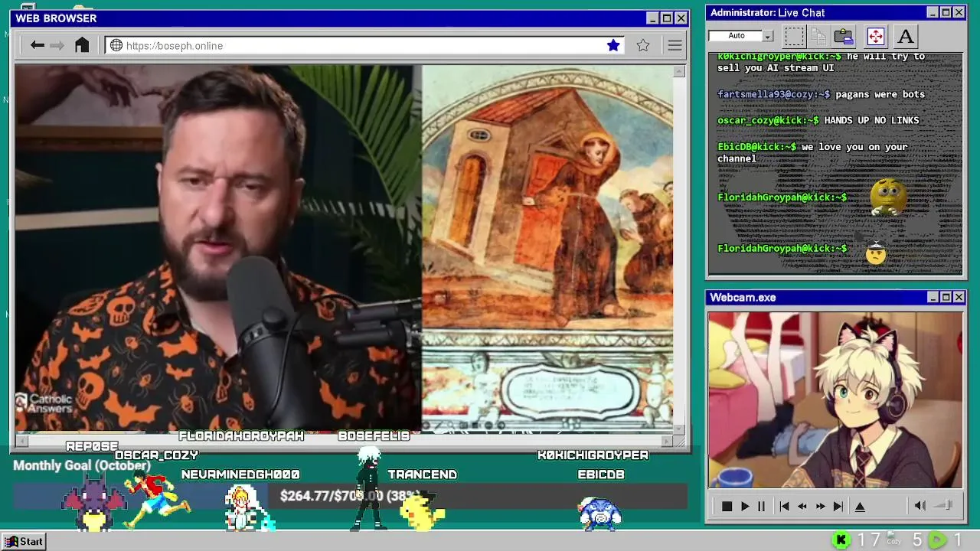The height and width of the screenshot is (551, 980).
Task: Click the Pikachu sprite under TRANCEND
Action: point(423,510)
